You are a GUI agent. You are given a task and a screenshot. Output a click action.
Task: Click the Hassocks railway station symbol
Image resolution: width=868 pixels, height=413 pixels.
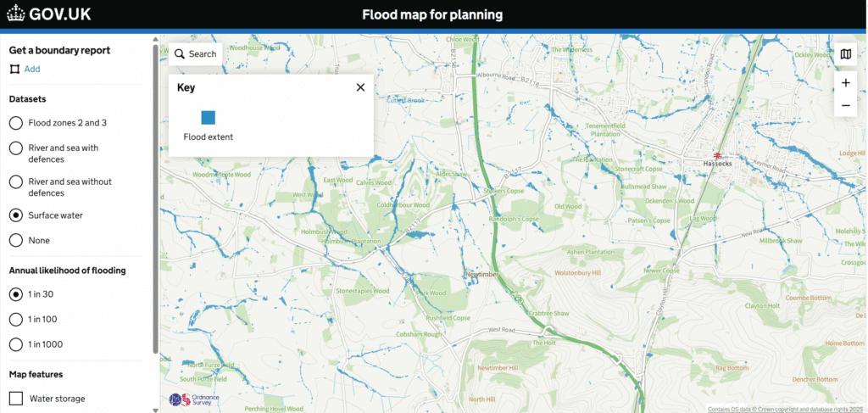[718, 156]
